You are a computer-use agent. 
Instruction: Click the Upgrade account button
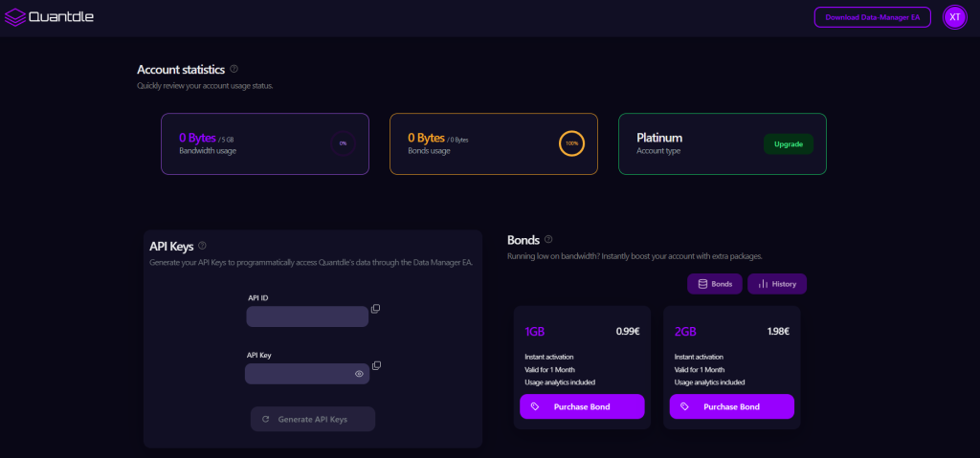(789, 143)
